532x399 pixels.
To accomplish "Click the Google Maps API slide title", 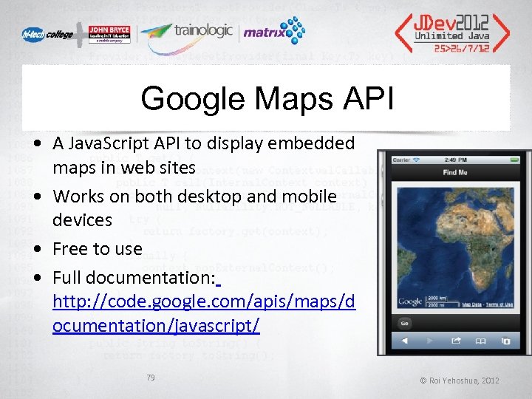I will (267, 98).
